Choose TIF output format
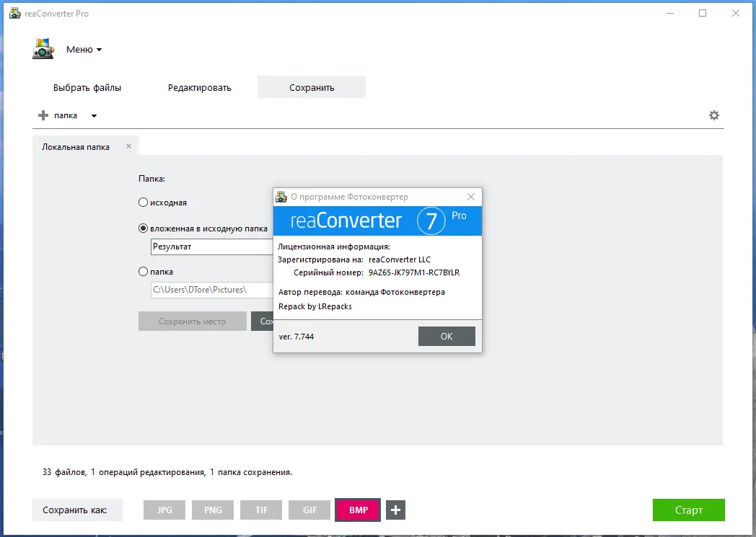756x537 pixels. [261, 510]
